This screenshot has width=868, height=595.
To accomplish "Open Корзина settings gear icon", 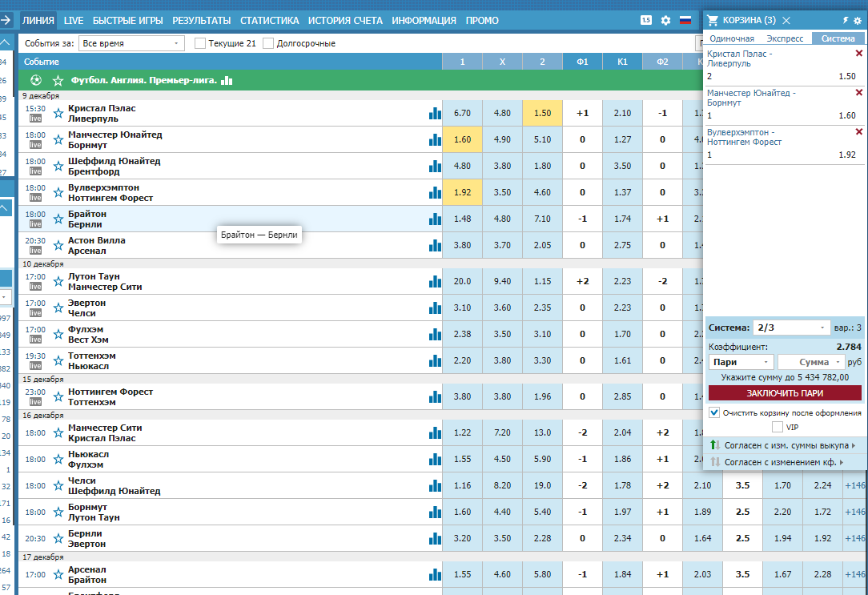I will click(858, 21).
